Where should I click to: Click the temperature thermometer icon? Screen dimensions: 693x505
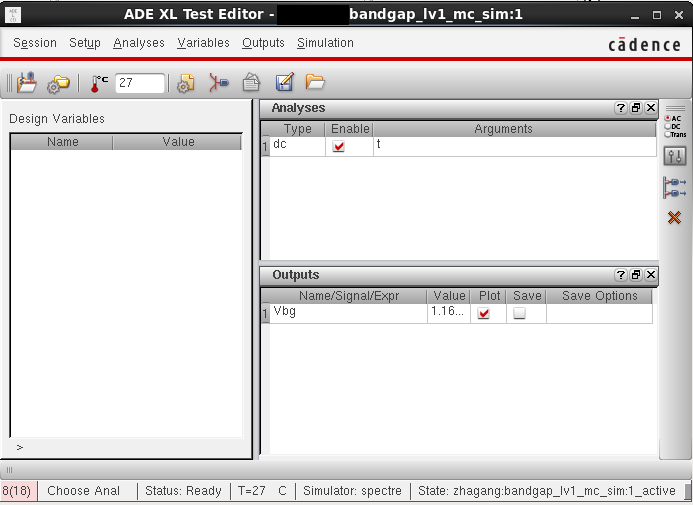tap(99, 83)
